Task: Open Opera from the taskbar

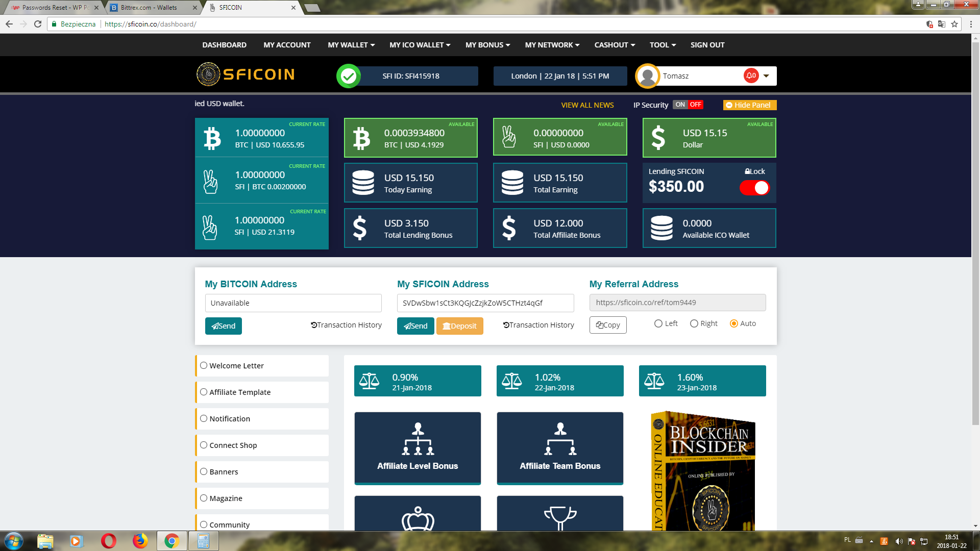Action: coord(108,541)
